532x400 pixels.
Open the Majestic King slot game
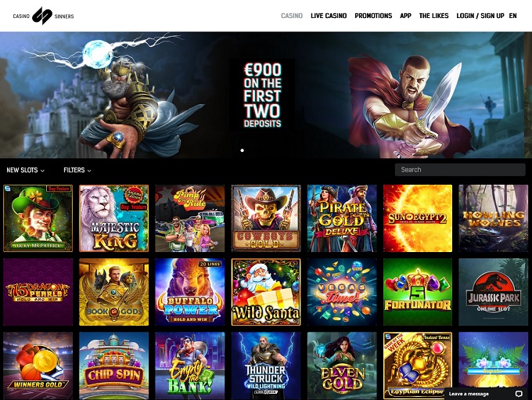pyautogui.click(x=113, y=218)
